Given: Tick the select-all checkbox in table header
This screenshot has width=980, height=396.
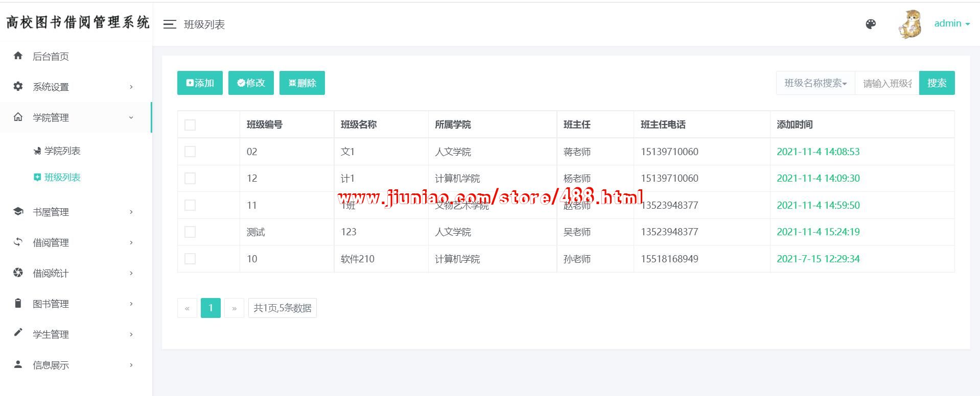Looking at the screenshot, I should (190, 125).
